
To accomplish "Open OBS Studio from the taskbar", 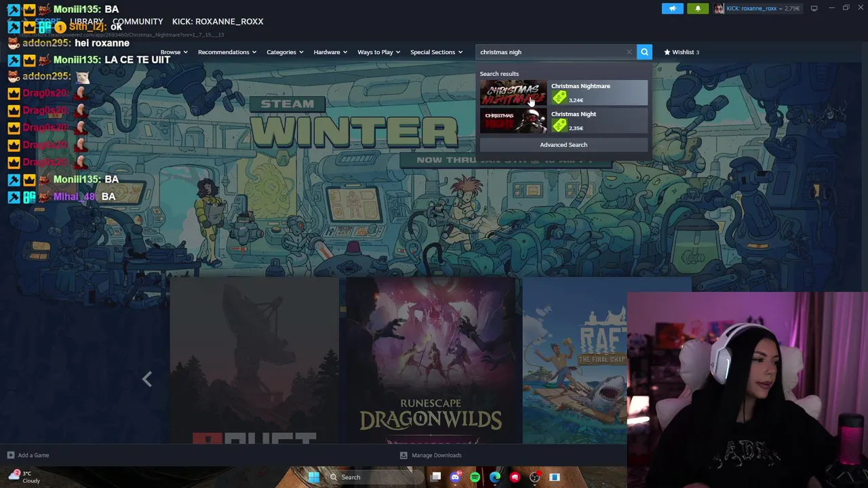I will point(534,477).
